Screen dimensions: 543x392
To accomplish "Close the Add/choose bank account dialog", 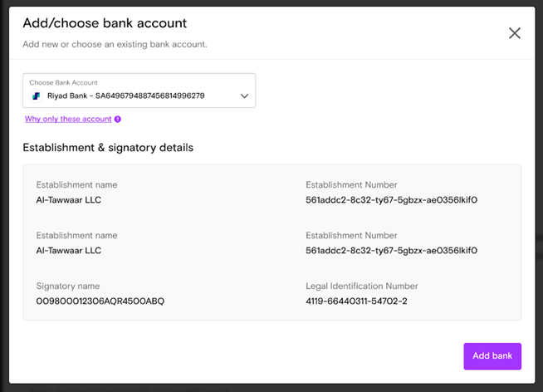I will (x=515, y=33).
